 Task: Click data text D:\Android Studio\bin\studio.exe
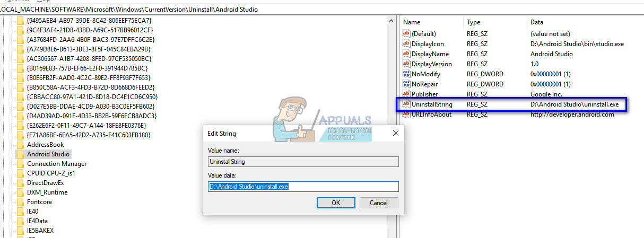click(577, 44)
